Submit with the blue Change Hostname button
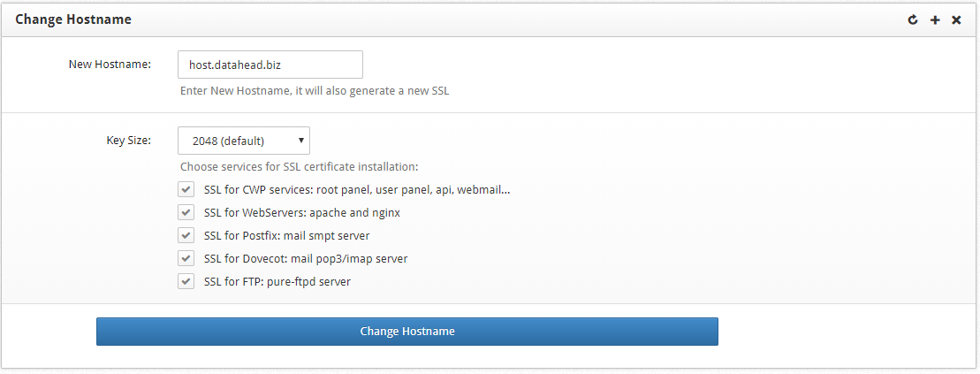Viewport: 980px width, 374px height. [x=406, y=332]
